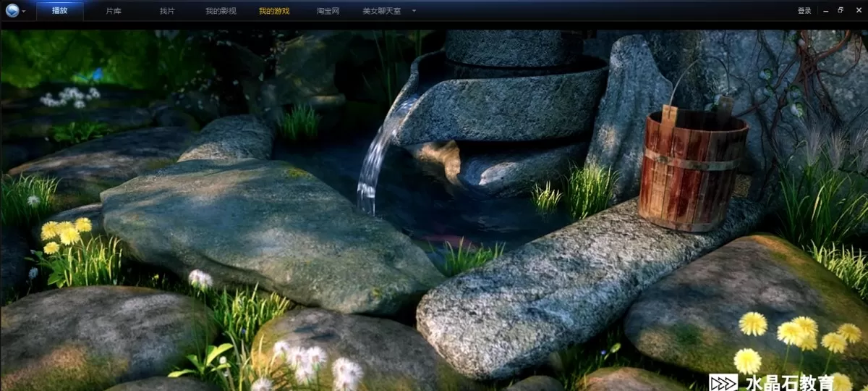Image resolution: width=868 pixels, height=391 pixels.
Task: Restore down the player window
Action: [841, 10]
